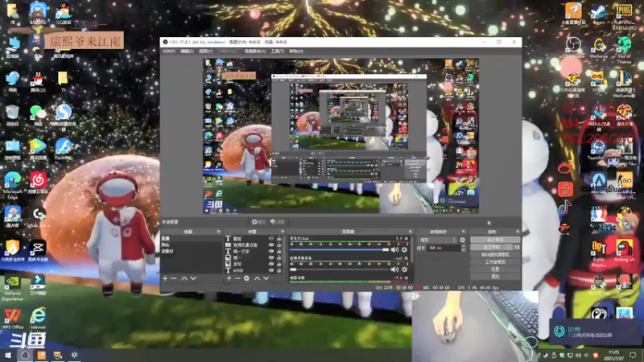Click the exit button at the bottom of Controls
644x362 pixels.
coord(495,277)
